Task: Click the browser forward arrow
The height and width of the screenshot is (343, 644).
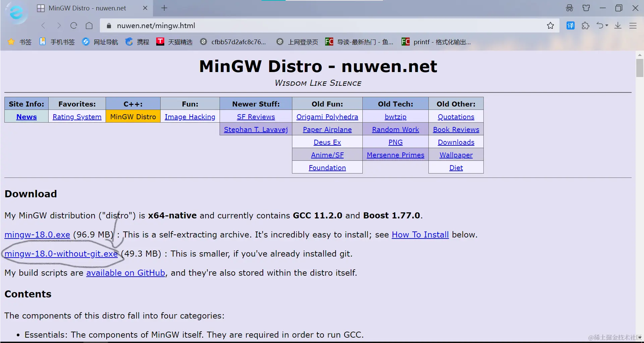Action: point(59,25)
